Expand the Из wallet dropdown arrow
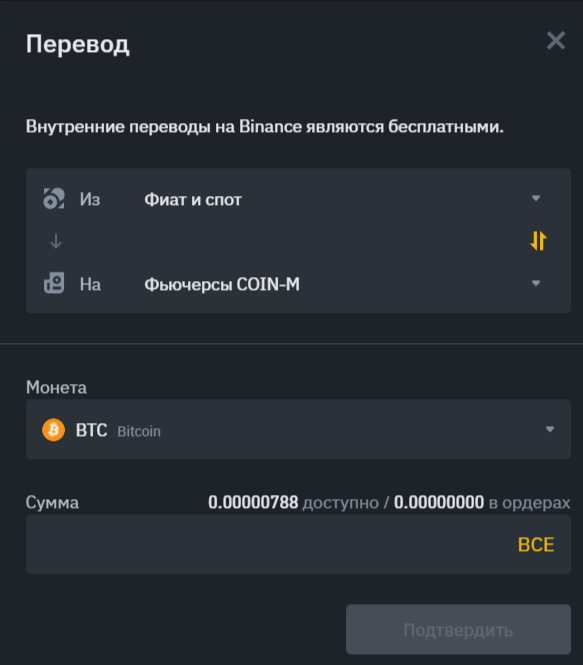Viewport: 583px width, 665px height. pos(536,198)
